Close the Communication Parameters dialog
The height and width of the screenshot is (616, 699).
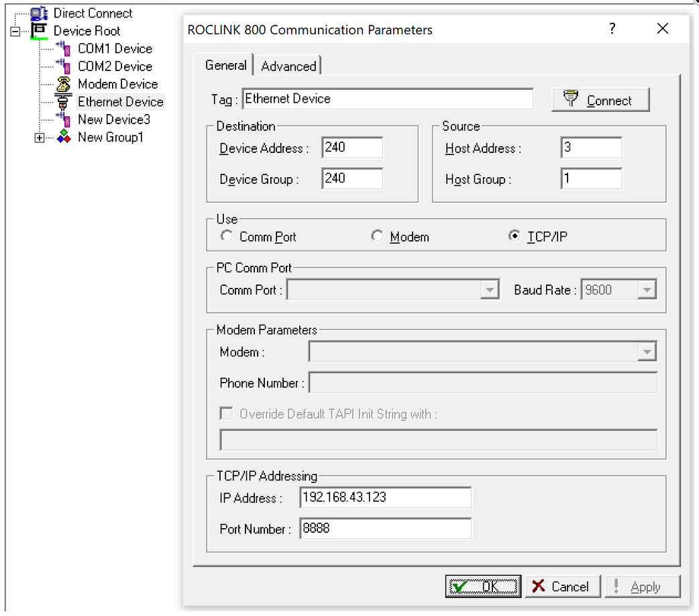pyautogui.click(x=663, y=29)
